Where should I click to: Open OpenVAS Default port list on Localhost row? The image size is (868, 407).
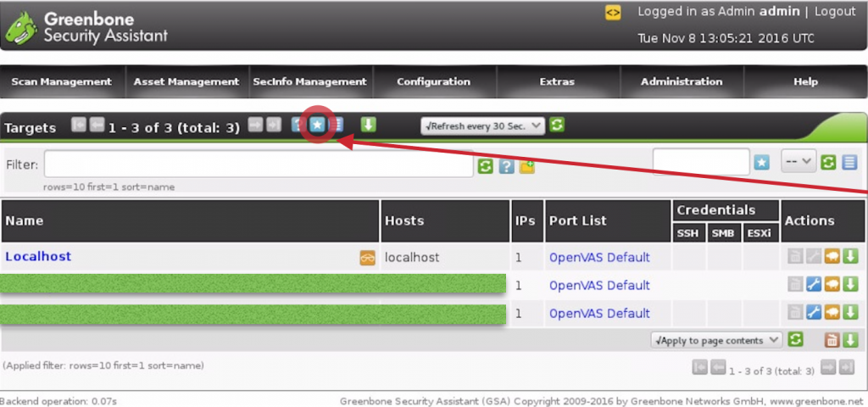(x=599, y=258)
